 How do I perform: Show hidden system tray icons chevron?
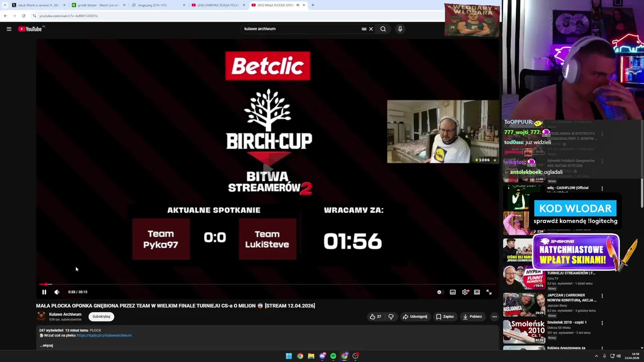pyautogui.click(x=596, y=356)
